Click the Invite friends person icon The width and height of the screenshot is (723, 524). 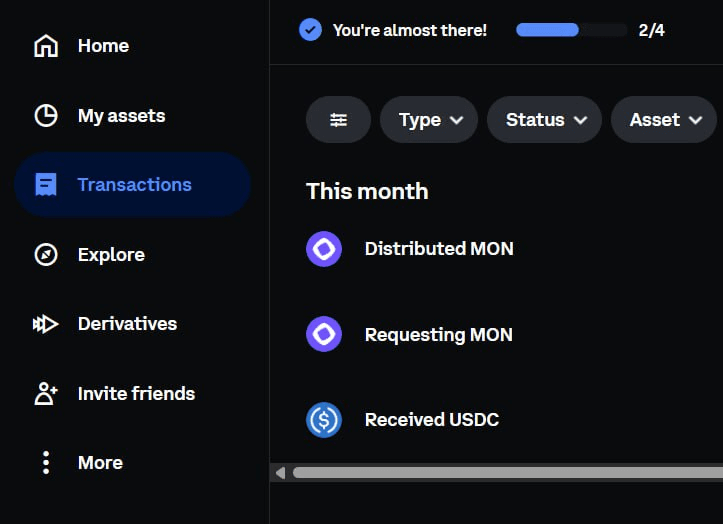[x=46, y=394]
